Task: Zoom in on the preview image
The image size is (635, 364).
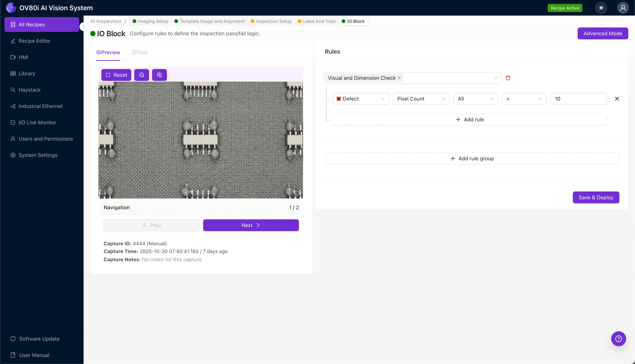Action: (x=159, y=75)
